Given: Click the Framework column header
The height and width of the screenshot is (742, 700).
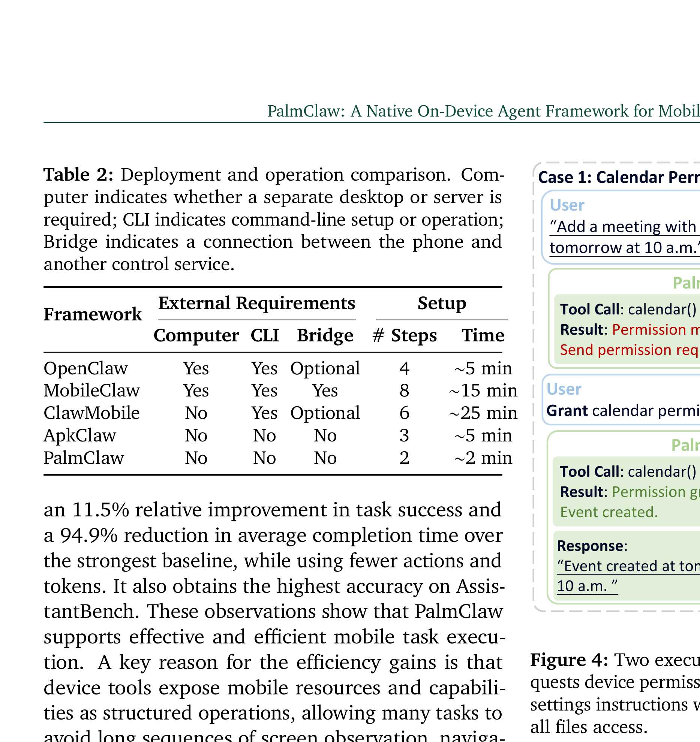Looking at the screenshot, I should [93, 314].
